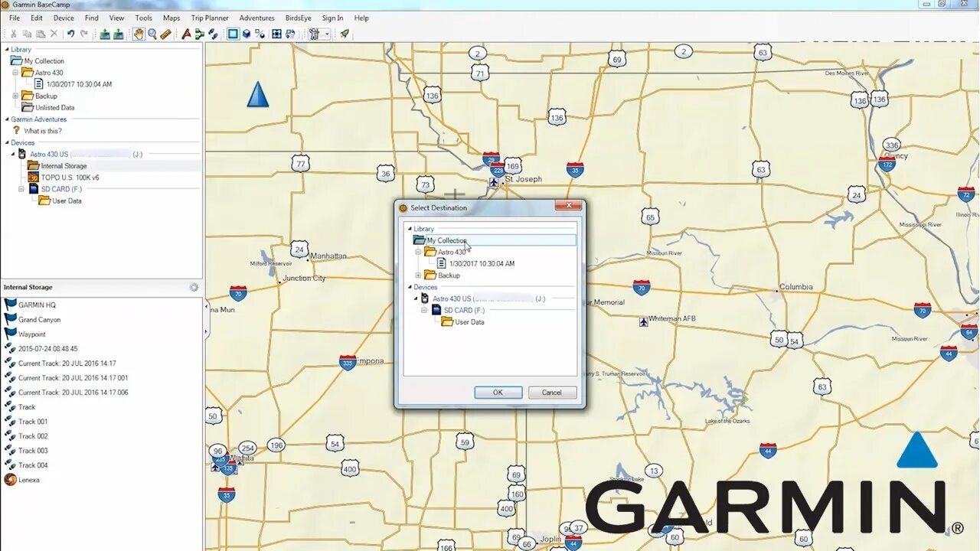Click the Cut scissors toolbar icon
Screen dimensions: 980x551
tap(13, 34)
